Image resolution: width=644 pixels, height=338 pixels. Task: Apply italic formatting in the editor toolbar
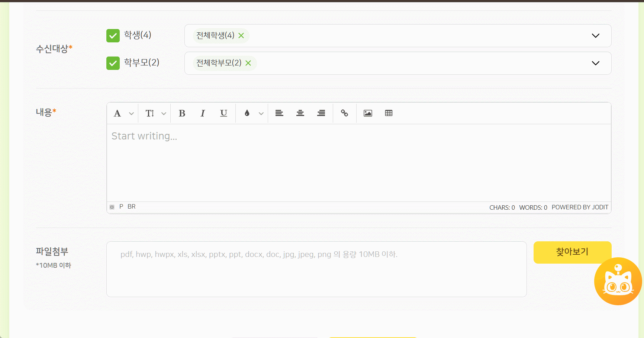(x=203, y=113)
